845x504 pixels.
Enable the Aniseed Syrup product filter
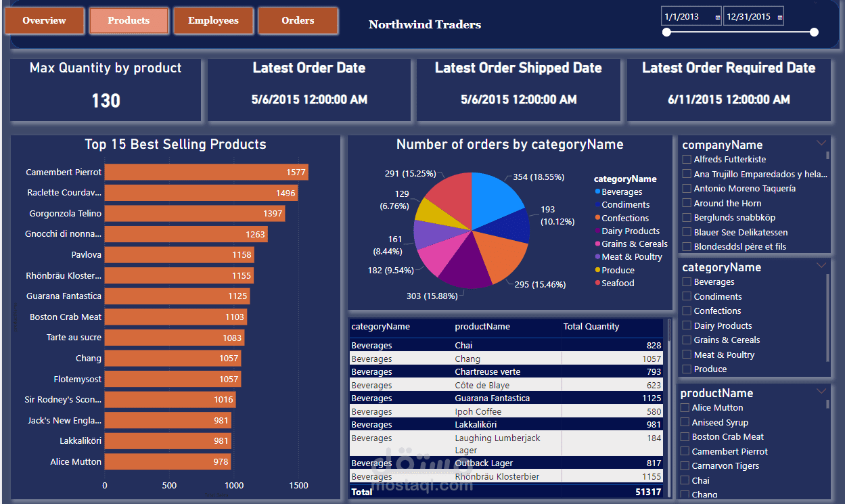click(685, 422)
